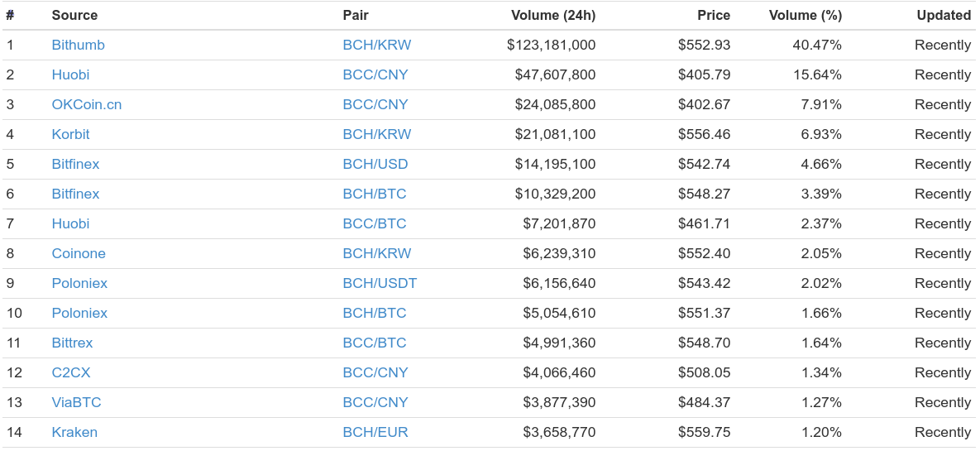Click the BCH/KRW pair for Bithumb
980x451 pixels.
pos(377,45)
